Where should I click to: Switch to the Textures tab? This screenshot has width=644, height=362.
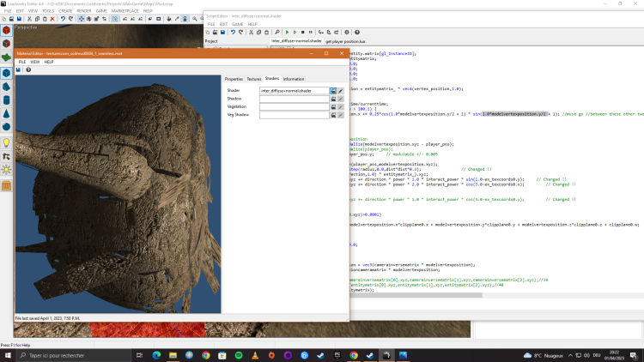tap(254, 79)
